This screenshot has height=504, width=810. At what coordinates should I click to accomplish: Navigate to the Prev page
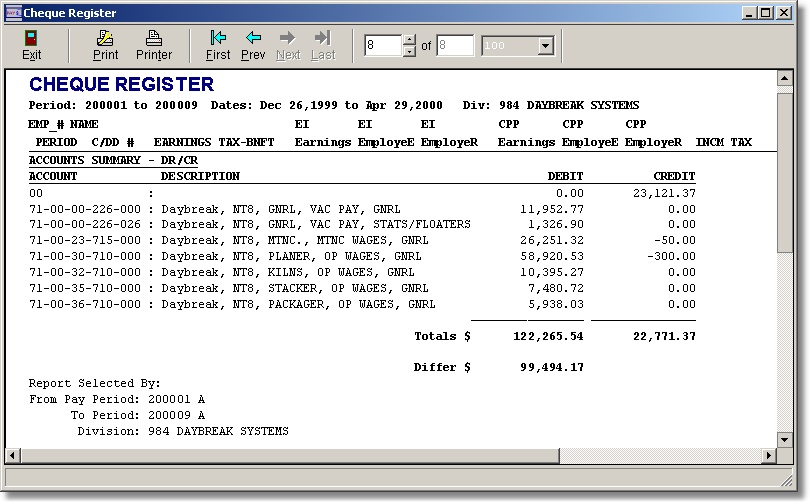[x=254, y=45]
